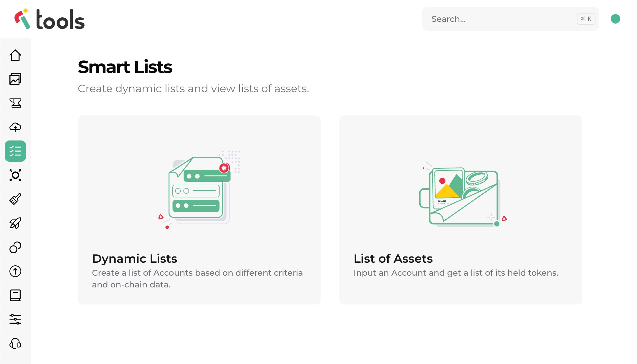
Task: Open the image gallery sidebar icon
Action: (x=15, y=79)
